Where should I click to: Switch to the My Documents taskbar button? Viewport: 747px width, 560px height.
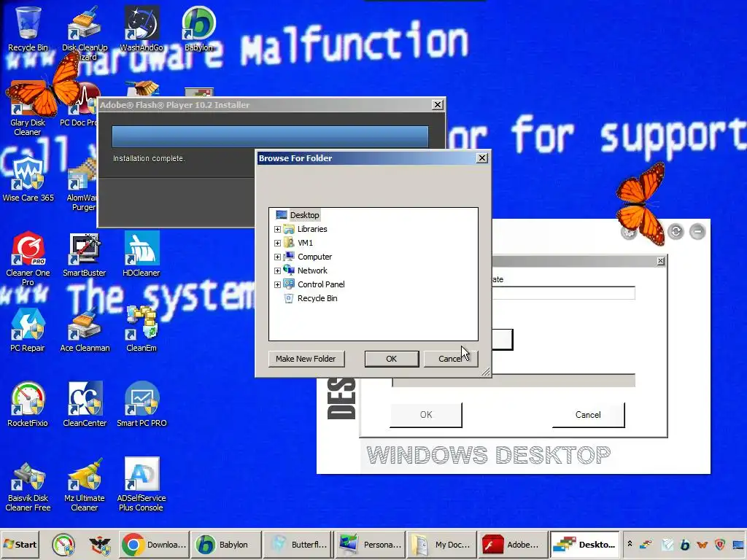pyautogui.click(x=441, y=545)
